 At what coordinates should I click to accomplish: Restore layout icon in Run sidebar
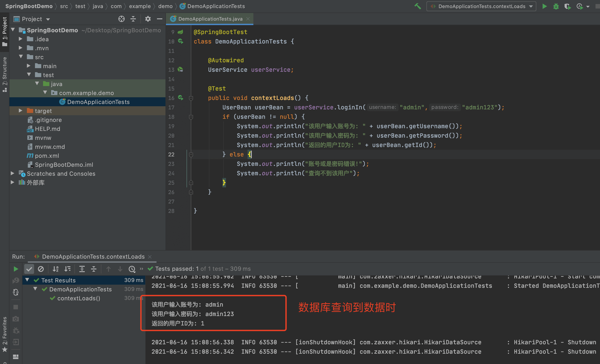[x=16, y=357]
